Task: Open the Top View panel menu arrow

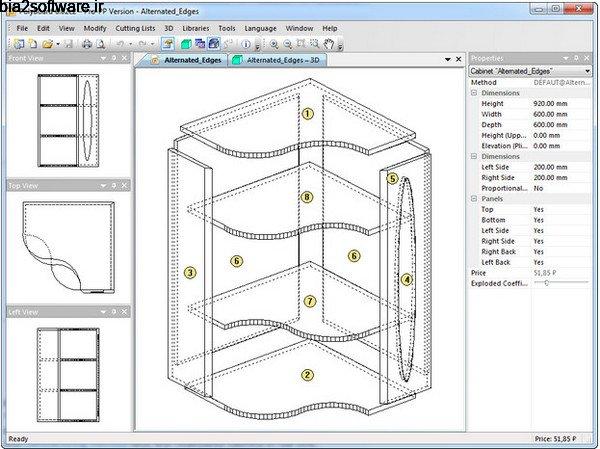Action: coord(103,186)
